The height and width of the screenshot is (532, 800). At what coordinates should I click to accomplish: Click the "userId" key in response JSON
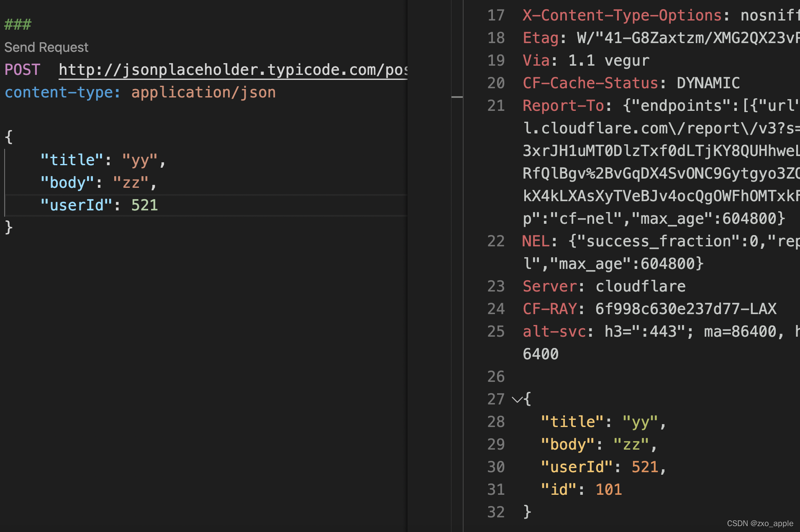click(577, 467)
